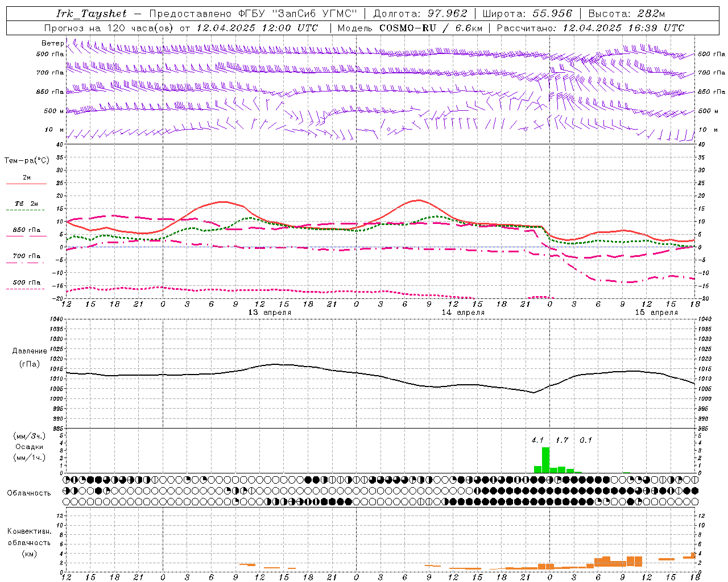
Task: Click the tallest green precipitation bar
Action: (x=545, y=460)
